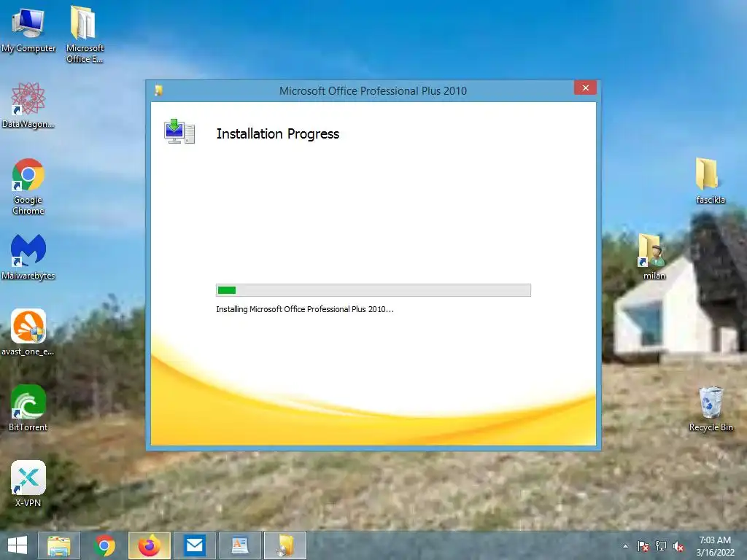The height and width of the screenshot is (560, 747).
Task: Click the Windows Start button
Action: 18,545
